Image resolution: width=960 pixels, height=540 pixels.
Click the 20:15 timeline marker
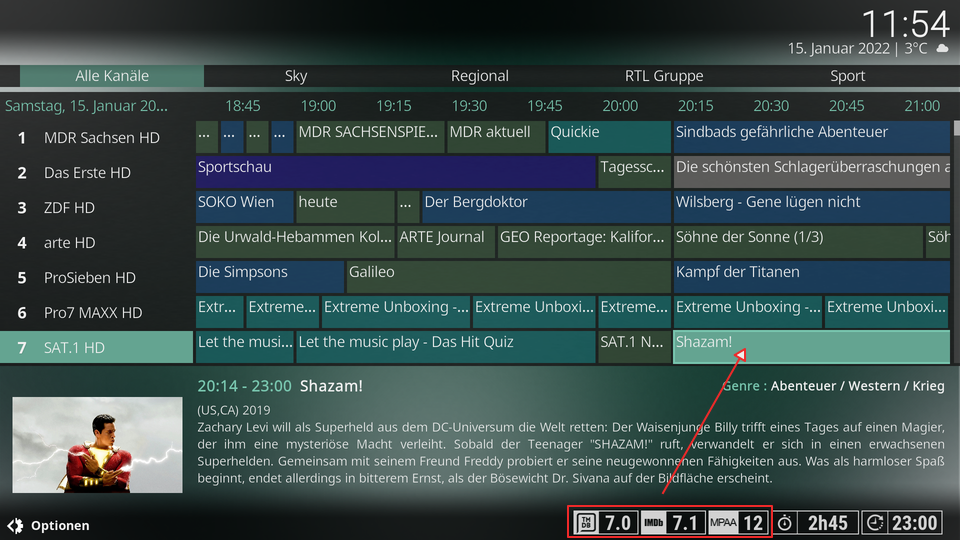[695, 106]
